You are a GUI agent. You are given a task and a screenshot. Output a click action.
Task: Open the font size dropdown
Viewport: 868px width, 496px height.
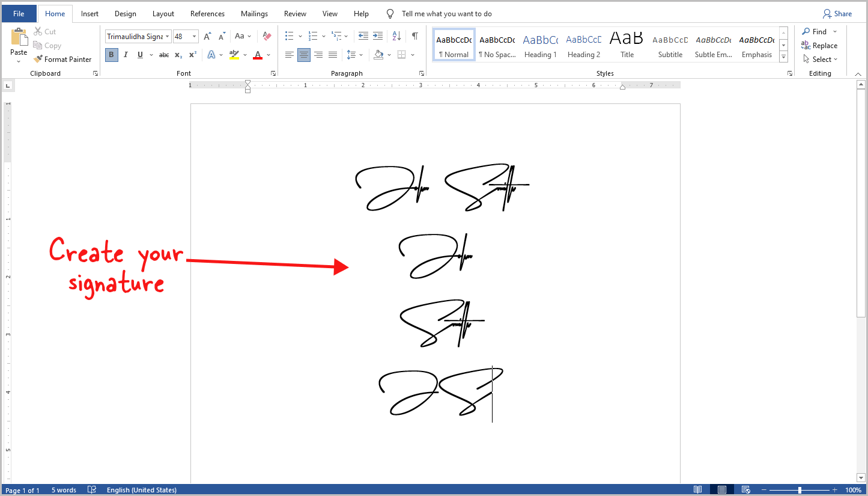[194, 36]
